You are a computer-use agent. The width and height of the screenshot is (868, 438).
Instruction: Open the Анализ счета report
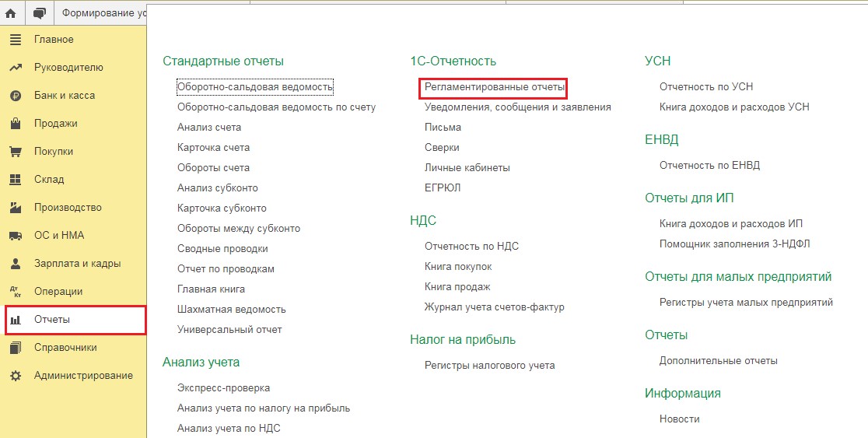[x=209, y=128]
